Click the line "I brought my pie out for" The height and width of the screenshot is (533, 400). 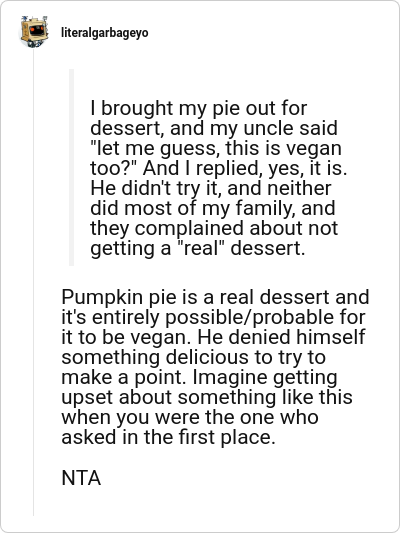198,109
